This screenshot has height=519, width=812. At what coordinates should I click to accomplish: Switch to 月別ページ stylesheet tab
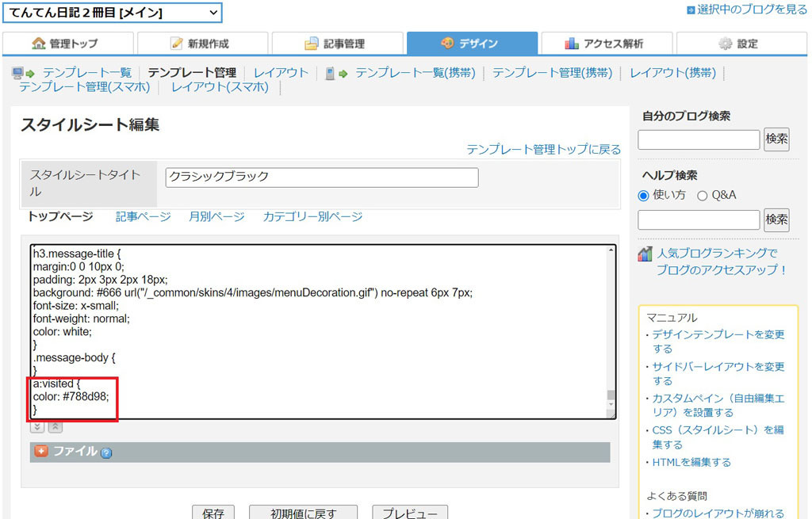217,216
